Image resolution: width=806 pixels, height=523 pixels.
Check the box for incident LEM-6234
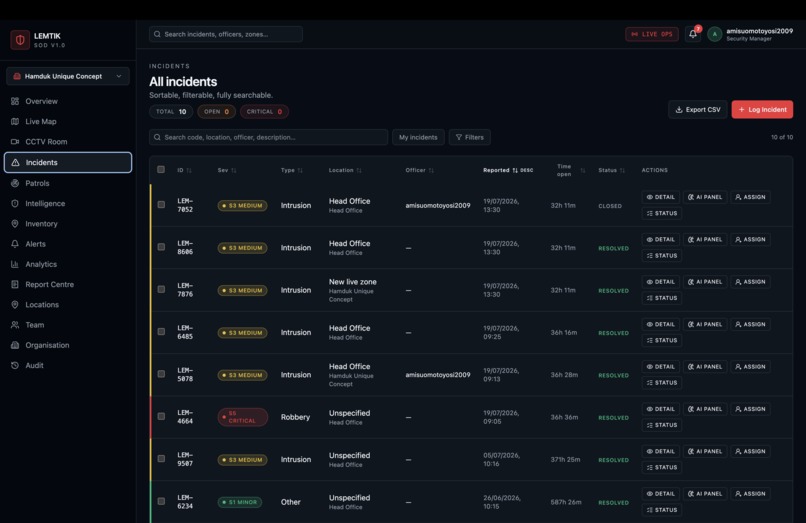point(161,501)
